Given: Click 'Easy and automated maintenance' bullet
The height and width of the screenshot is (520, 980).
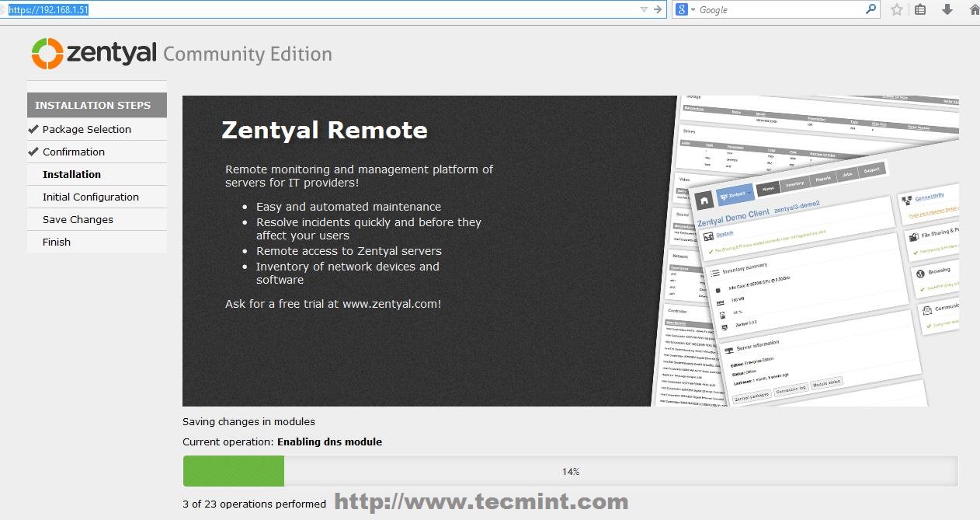Looking at the screenshot, I should pos(349,207).
